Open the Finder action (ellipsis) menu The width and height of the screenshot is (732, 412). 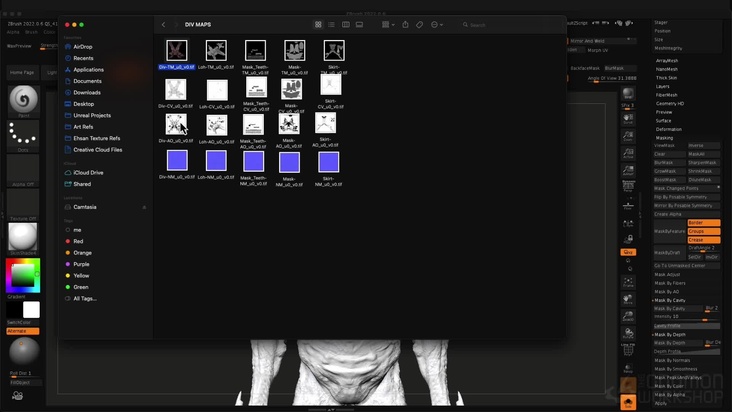click(436, 25)
